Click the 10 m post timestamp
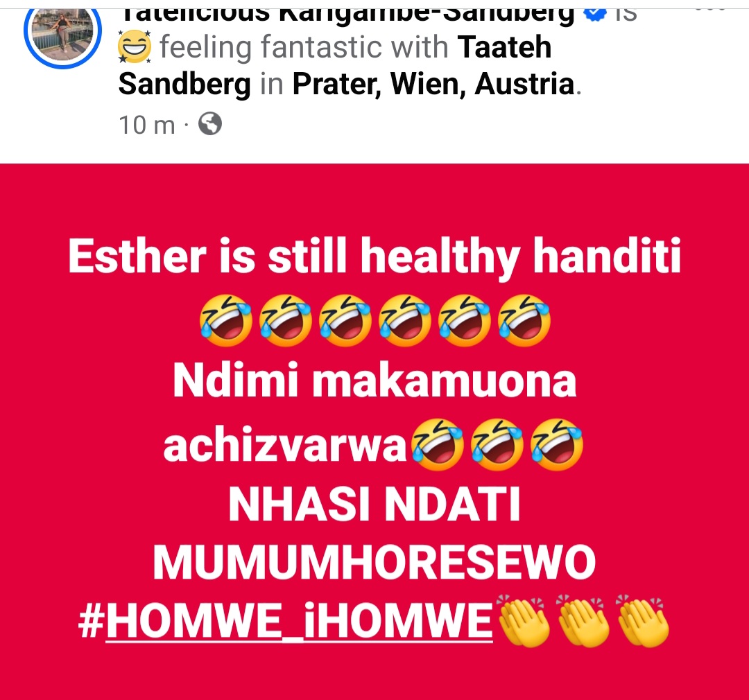Image resolution: width=749 pixels, height=700 pixels. [x=146, y=125]
